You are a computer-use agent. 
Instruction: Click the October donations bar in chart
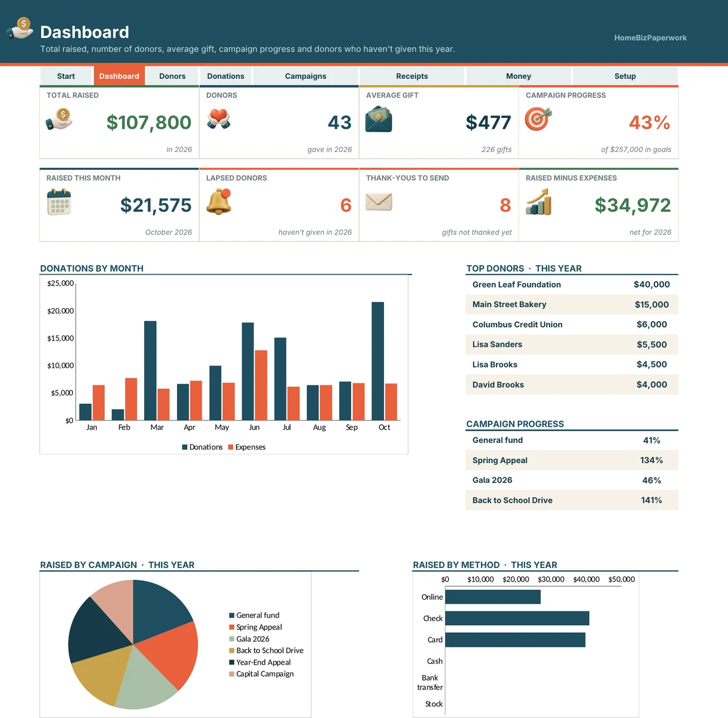pyautogui.click(x=377, y=361)
